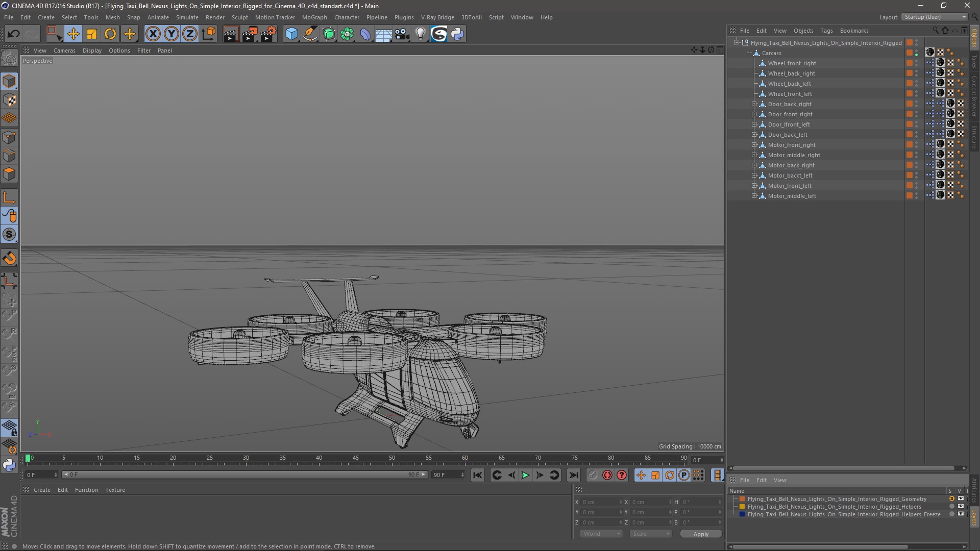
Task: Click the deformer bend icon
Action: [x=365, y=34]
